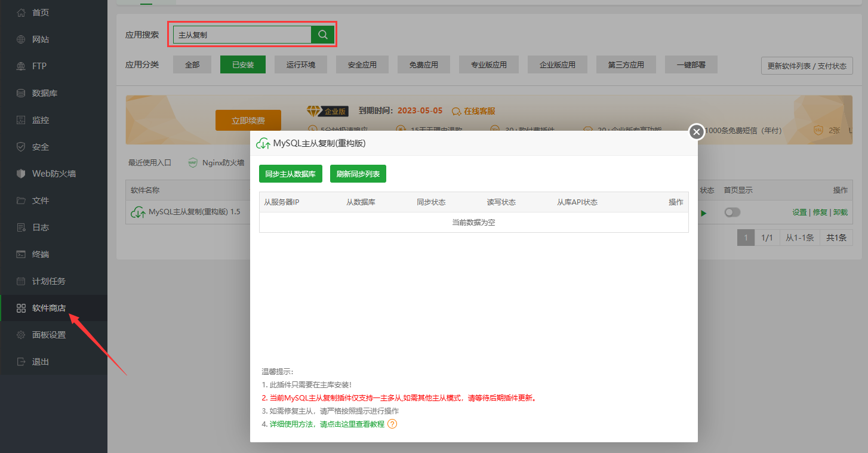Open the 详细使用方法 tutorial link

327,424
